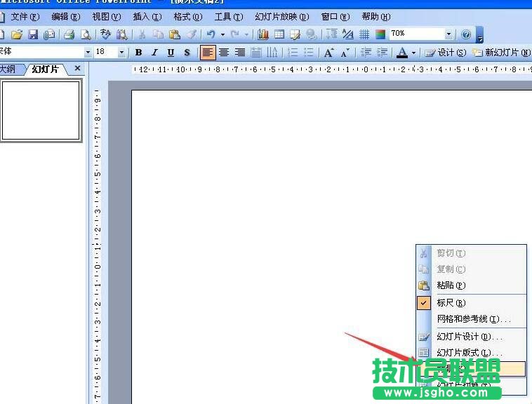Choose 粘贴 from the context menu
The height and width of the screenshot is (404, 532).
451,285
